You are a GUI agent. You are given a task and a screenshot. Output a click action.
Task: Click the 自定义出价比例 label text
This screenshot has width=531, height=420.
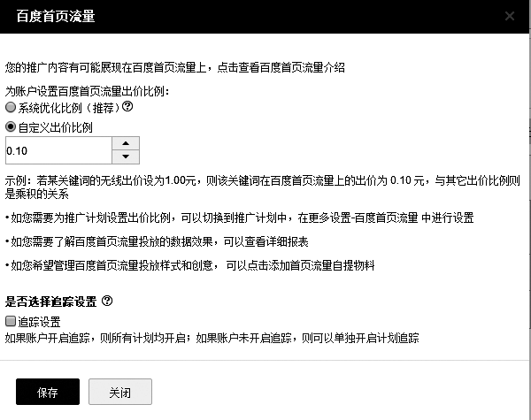(55, 127)
